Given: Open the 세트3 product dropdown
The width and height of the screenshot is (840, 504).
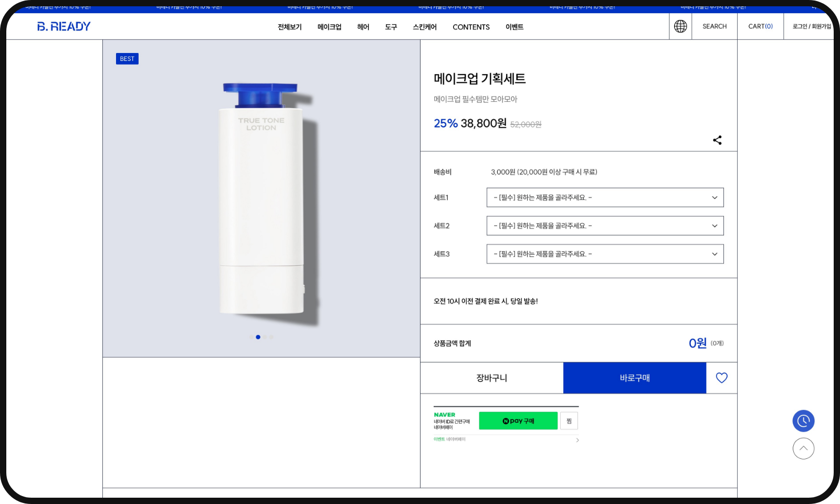Looking at the screenshot, I should coord(605,254).
